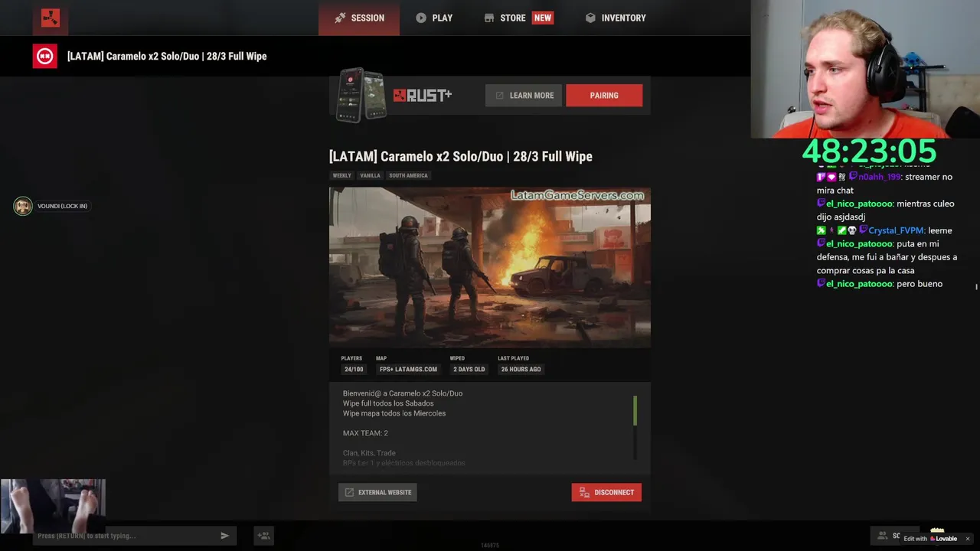Select the VANILLA server tag

tap(370, 175)
